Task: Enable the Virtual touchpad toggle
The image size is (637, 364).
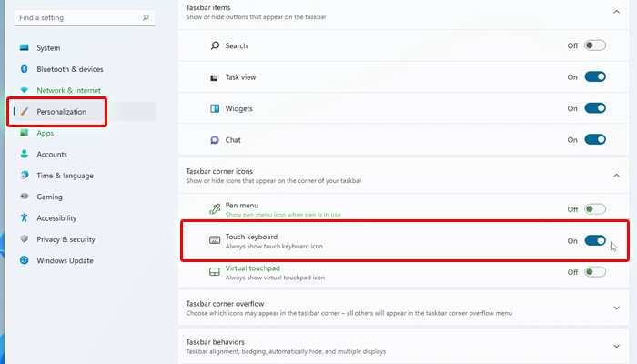Action: pyautogui.click(x=595, y=272)
